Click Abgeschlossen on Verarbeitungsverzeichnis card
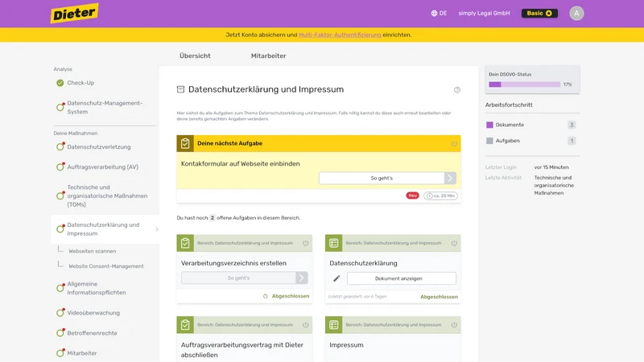This screenshot has width=644, height=362. pos(291,296)
